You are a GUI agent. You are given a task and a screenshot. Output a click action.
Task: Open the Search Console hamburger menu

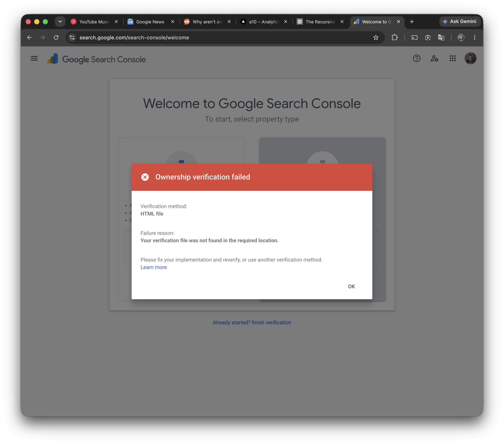34,58
